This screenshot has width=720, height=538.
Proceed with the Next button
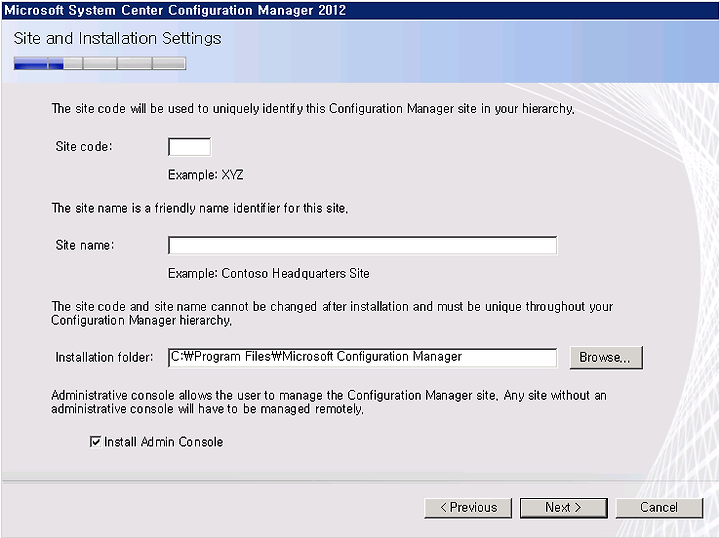[x=563, y=508]
